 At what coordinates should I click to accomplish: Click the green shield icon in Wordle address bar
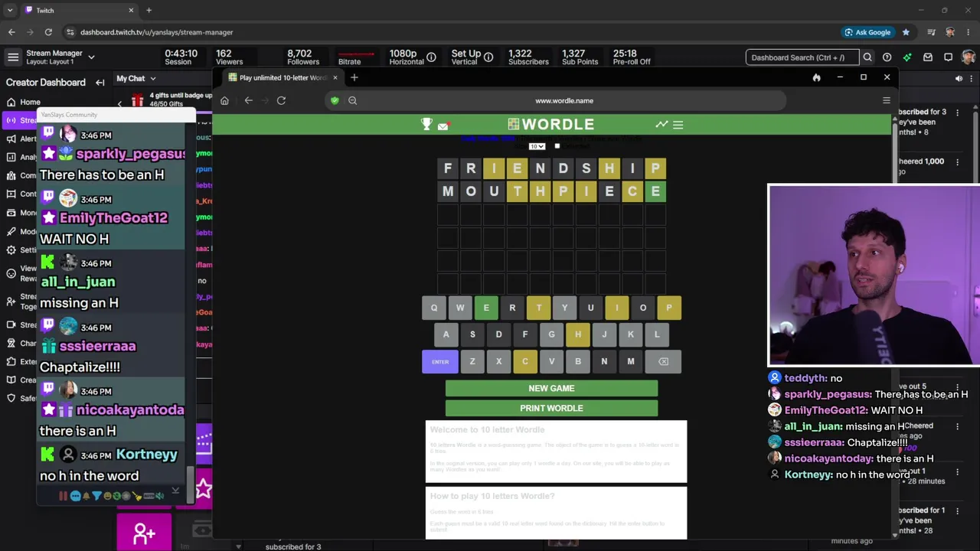click(x=335, y=100)
